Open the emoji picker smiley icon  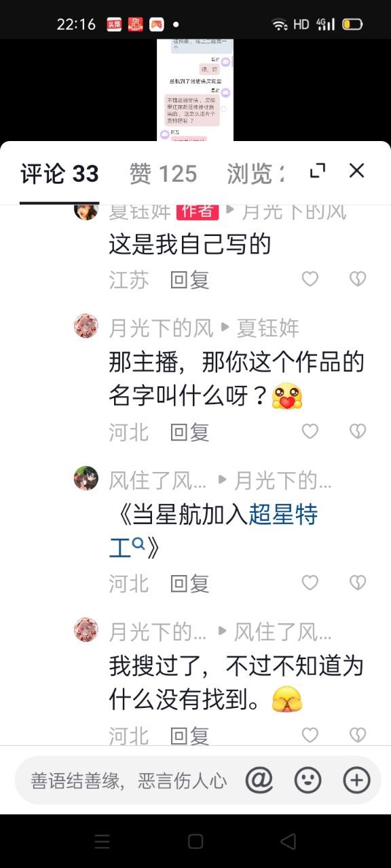[308, 781]
